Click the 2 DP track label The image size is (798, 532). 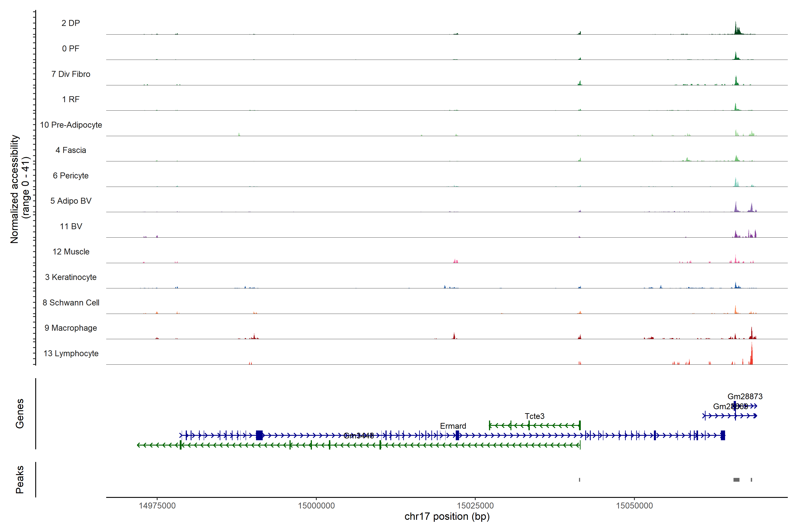click(x=70, y=23)
